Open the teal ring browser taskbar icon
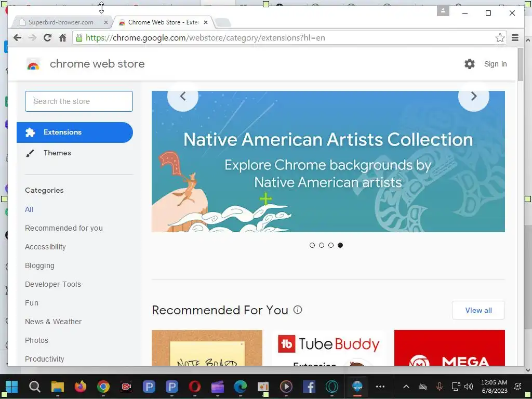532x399 pixels. (332, 387)
